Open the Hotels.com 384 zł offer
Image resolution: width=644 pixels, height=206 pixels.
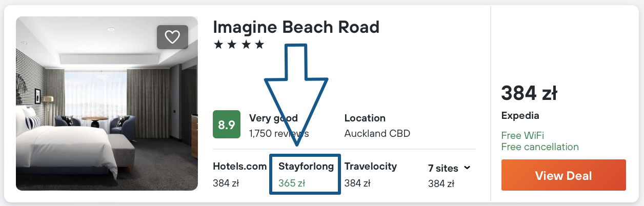[239, 174]
